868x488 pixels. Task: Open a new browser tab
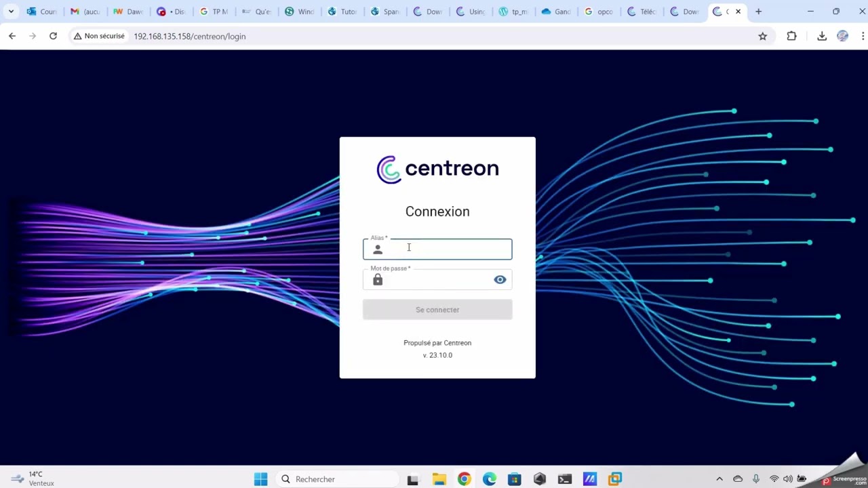(758, 12)
